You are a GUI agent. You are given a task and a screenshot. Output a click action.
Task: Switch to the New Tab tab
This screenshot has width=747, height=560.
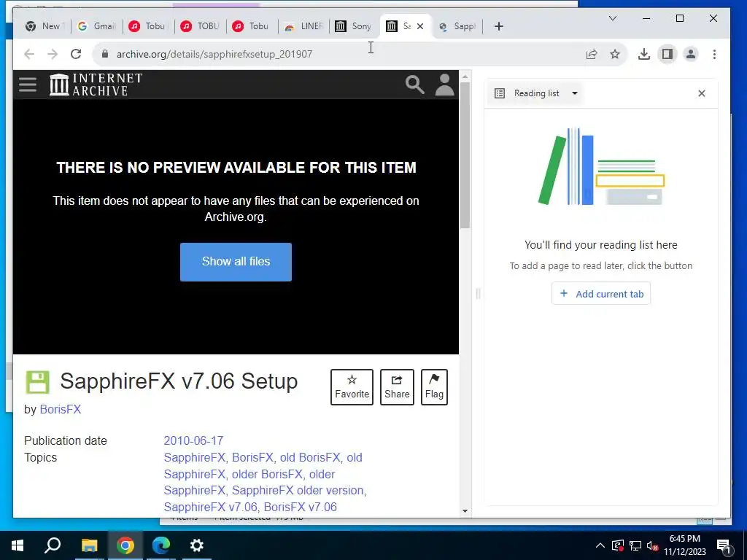click(x=44, y=26)
